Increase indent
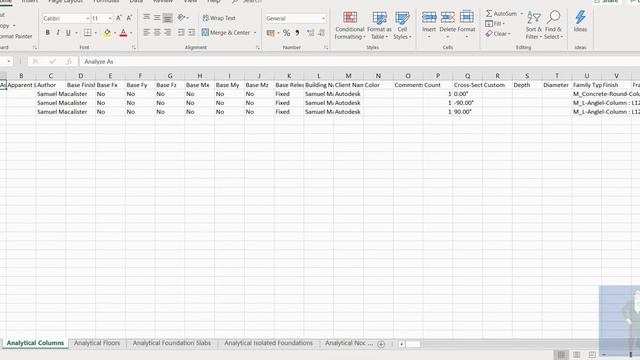 tap(191, 32)
